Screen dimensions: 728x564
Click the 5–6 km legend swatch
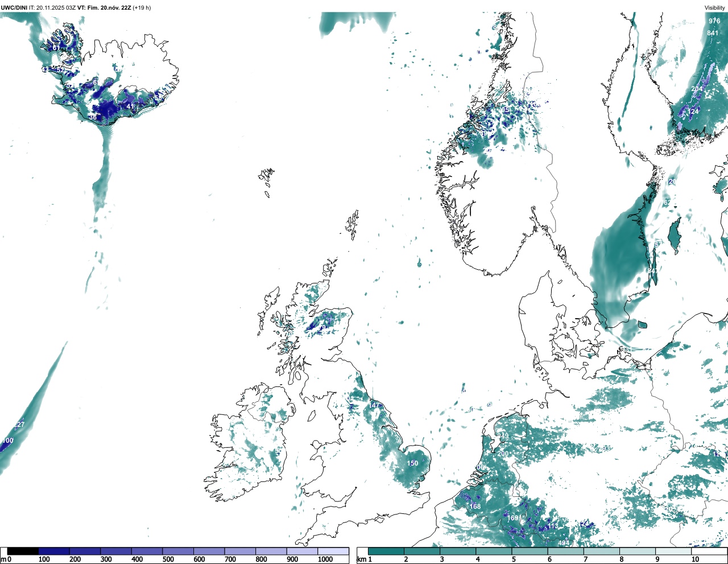(x=530, y=551)
